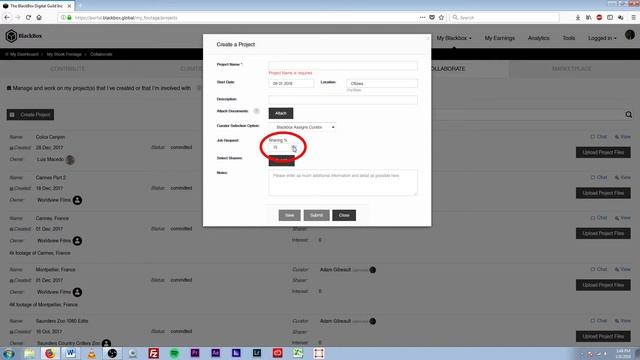Open the Tools menu item

pos(569,38)
